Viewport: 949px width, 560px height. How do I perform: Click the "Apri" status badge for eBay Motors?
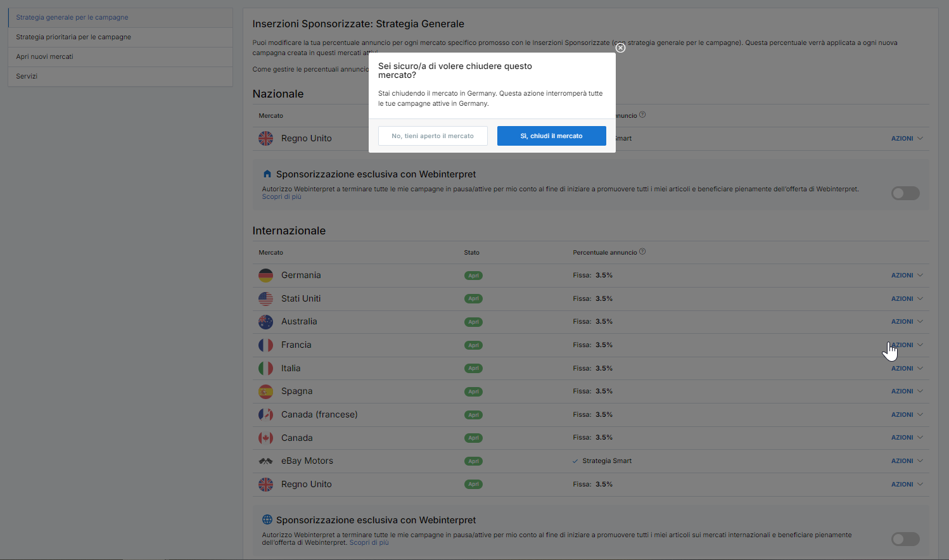473,461
